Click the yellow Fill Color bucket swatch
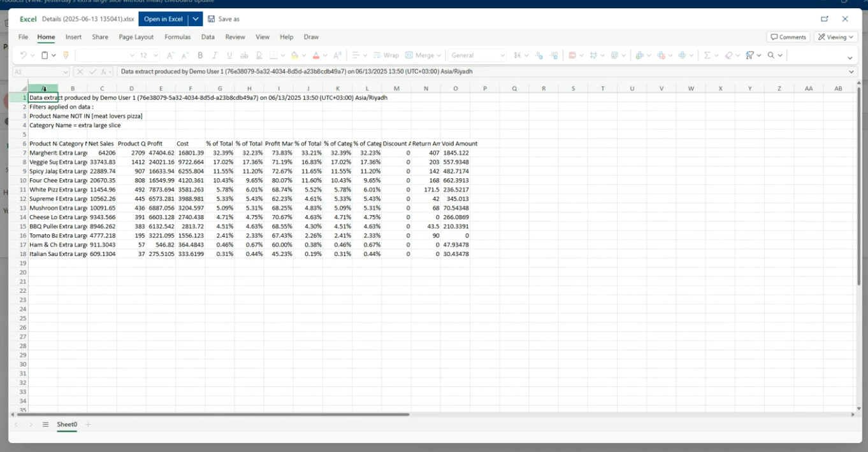 [294, 55]
